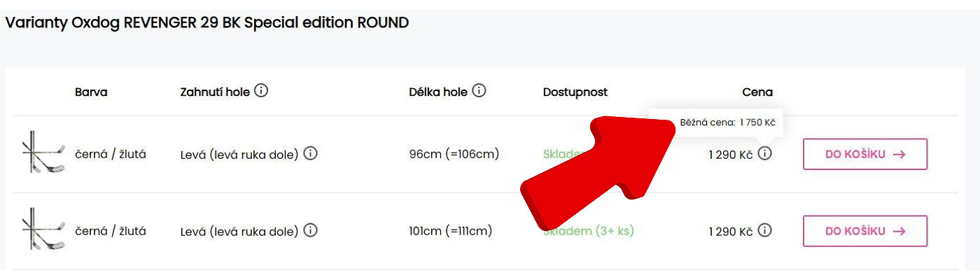Add the 96cm variant with DO KOŠÍKU
This screenshot has height=280, width=980.
[864, 154]
